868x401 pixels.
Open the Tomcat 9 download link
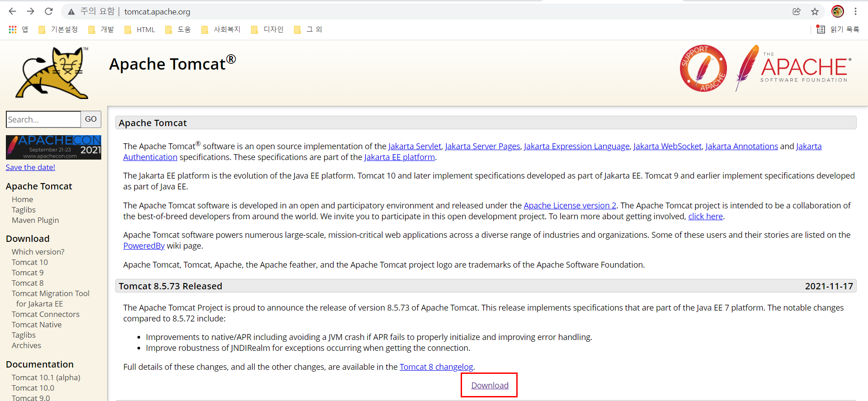[x=28, y=273]
